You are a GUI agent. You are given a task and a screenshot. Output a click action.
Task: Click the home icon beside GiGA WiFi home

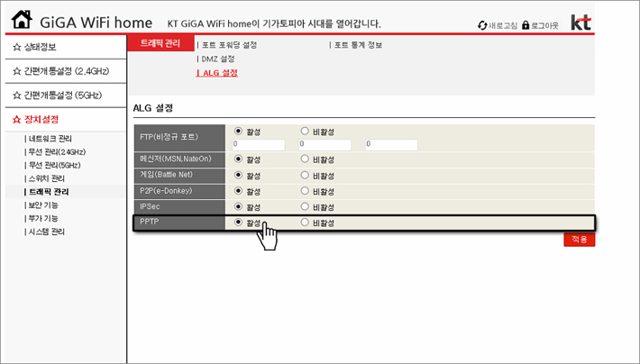click(22, 20)
